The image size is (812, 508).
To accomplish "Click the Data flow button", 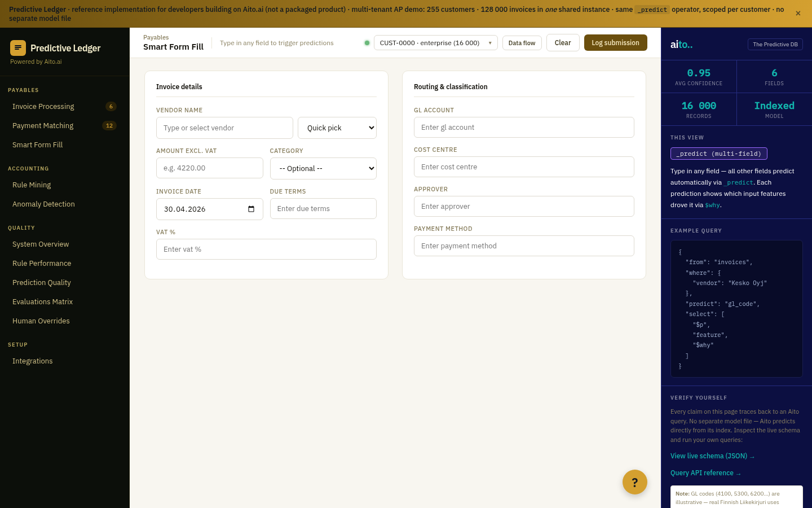I will [x=522, y=43].
